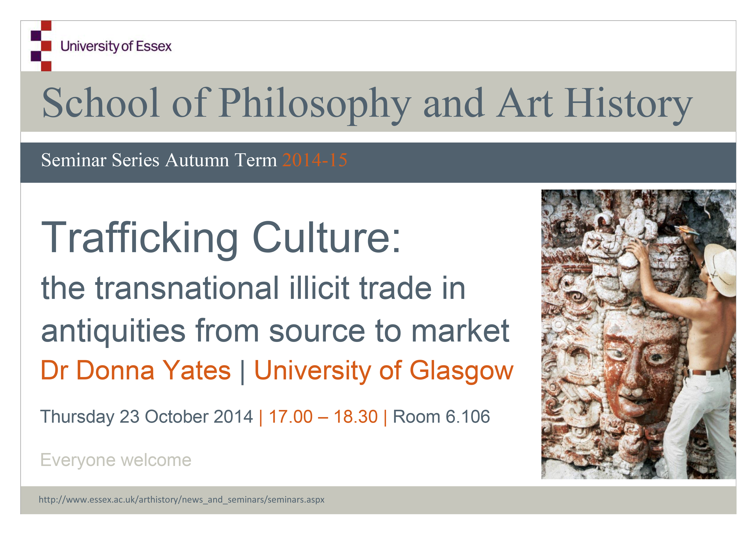The width and height of the screenshot is (756, 534).
Task: Open the essex.ac.uk seminars URL in the footer
Action: coord(181,500)
